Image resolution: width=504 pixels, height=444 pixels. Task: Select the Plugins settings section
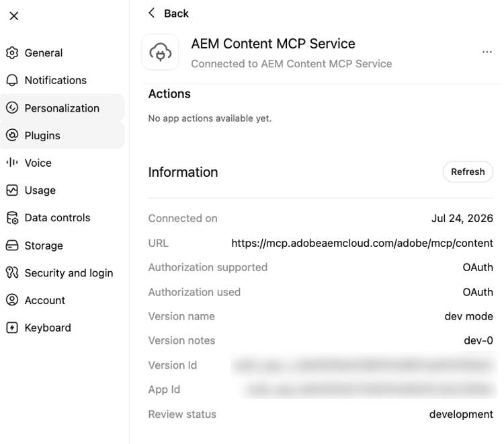[x=62, y=135]
